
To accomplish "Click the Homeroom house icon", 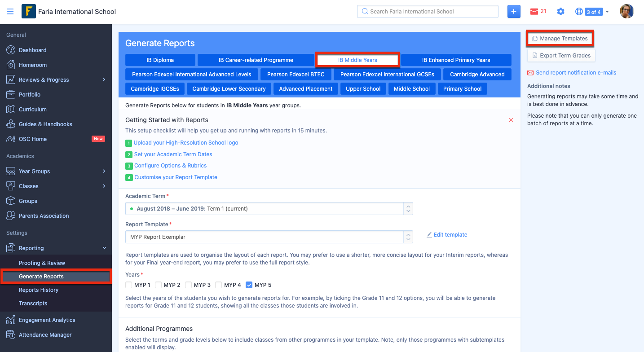I will (11, 65).
